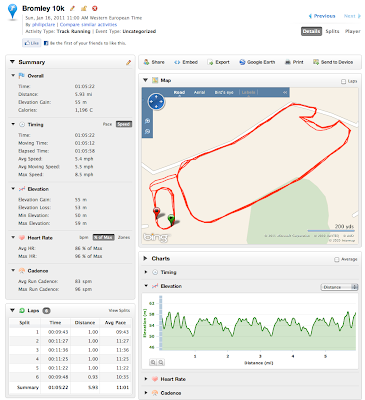Image resolution: width=365 pixels, height=400 pixels.
Task: Click the Summary panel edit pencil icon
Action: click(x=128, y=62)
